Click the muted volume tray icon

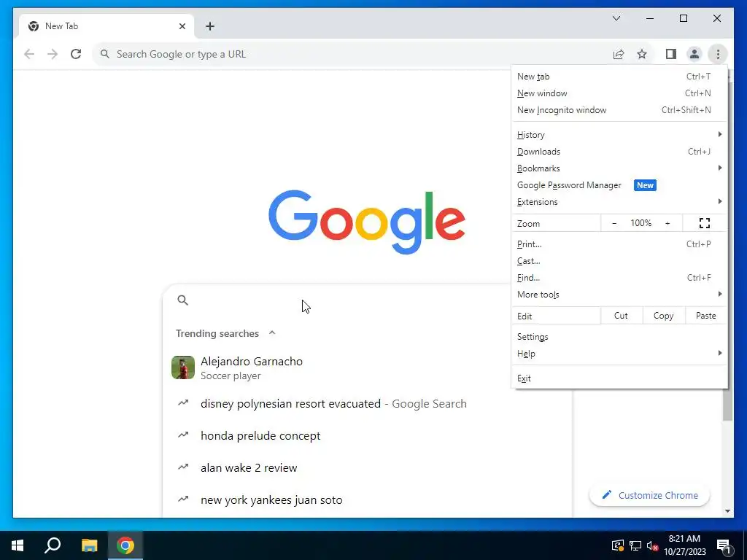[652, 545]
